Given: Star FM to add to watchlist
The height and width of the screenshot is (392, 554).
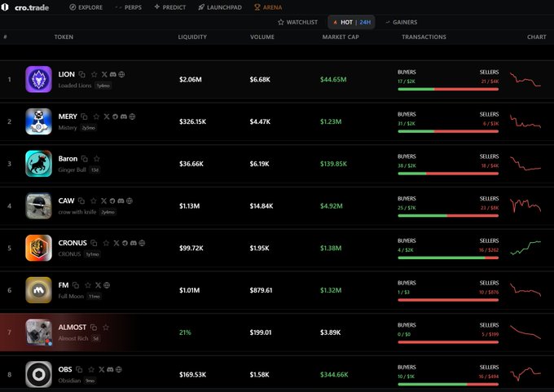Looking at the screenshot, I should click(88, 285).
